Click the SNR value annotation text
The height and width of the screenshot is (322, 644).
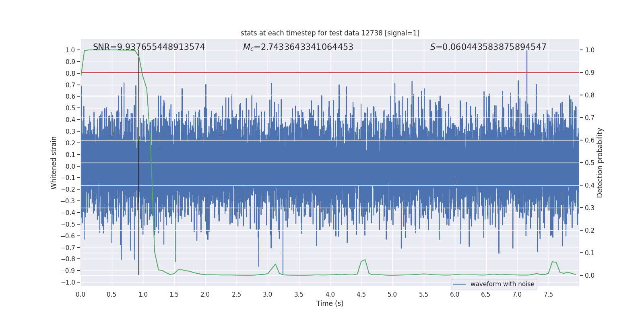(149, 47)
